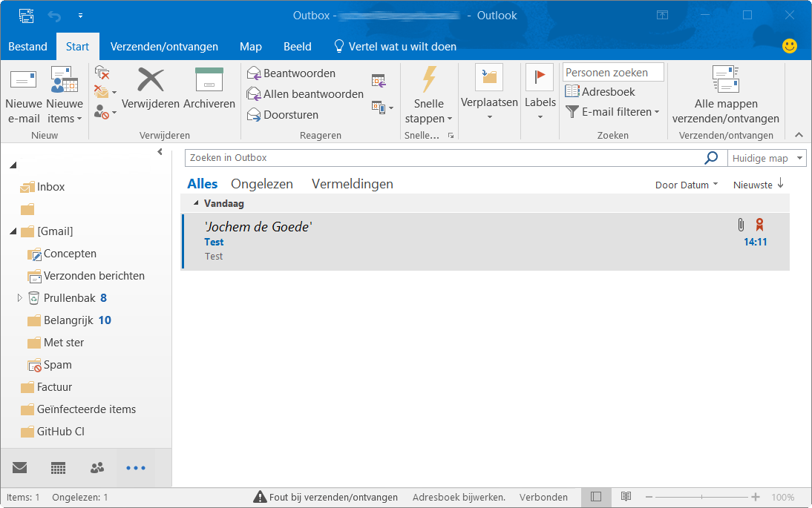Open the Snelle stappen dialog launcher
Viewport: 812px width, 508px height.
pyautogui.click(x=451, y=136)
